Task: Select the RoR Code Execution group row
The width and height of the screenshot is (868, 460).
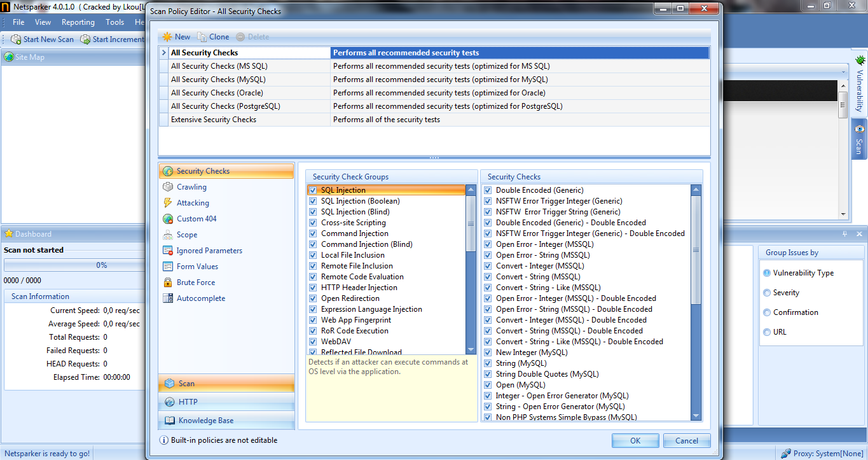Action: pyautogui.click(x=387, y=331)
